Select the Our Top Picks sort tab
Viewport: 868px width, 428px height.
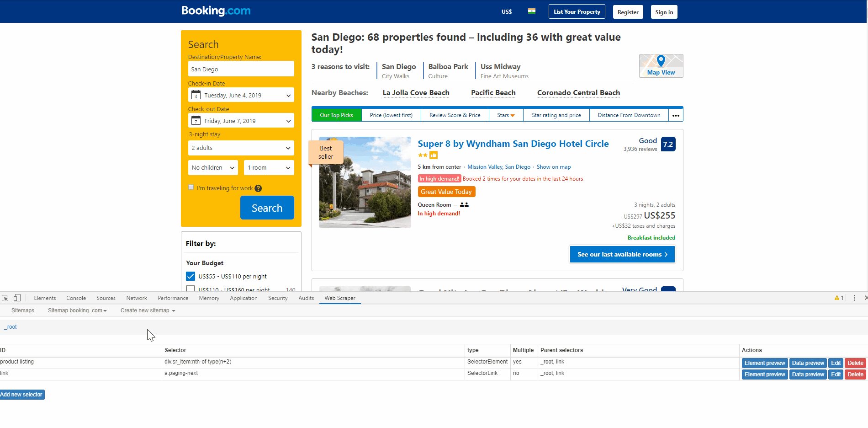[336, 115]
